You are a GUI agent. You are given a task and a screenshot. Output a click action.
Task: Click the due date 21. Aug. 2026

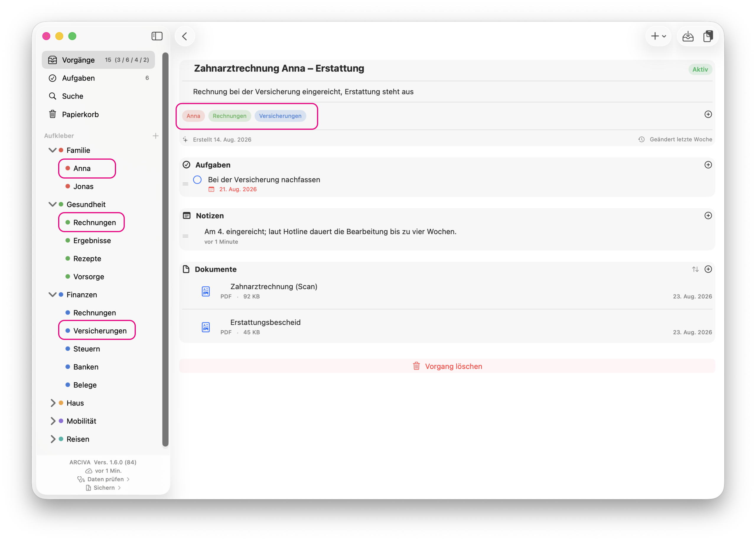(238, 189)
